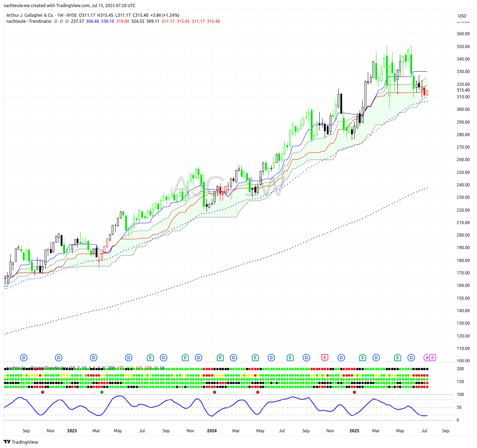Image resolution: width=477 pixels, height=448 pixels.
Task: Click the rightmost blue dividend D marker
Action: [x=411, y=357]
